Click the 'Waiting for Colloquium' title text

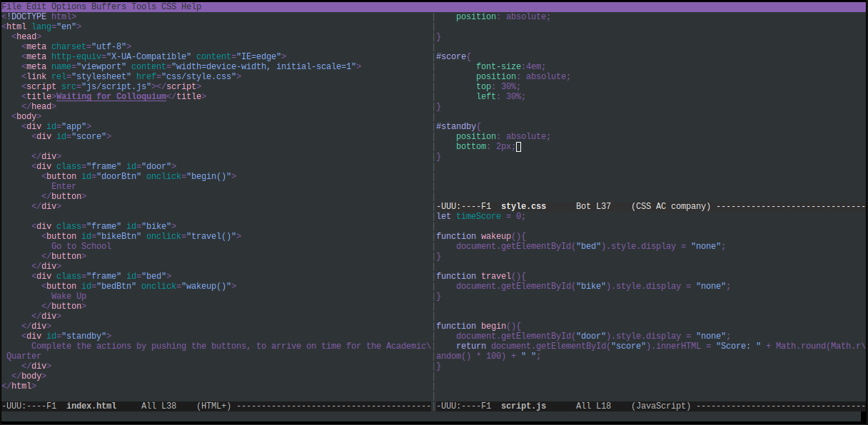(111, 96)
